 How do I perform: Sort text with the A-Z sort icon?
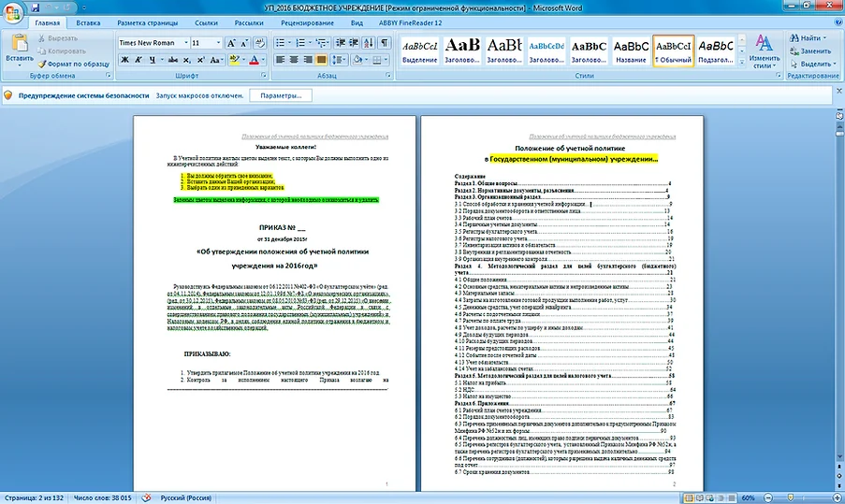tap(369, 43)
